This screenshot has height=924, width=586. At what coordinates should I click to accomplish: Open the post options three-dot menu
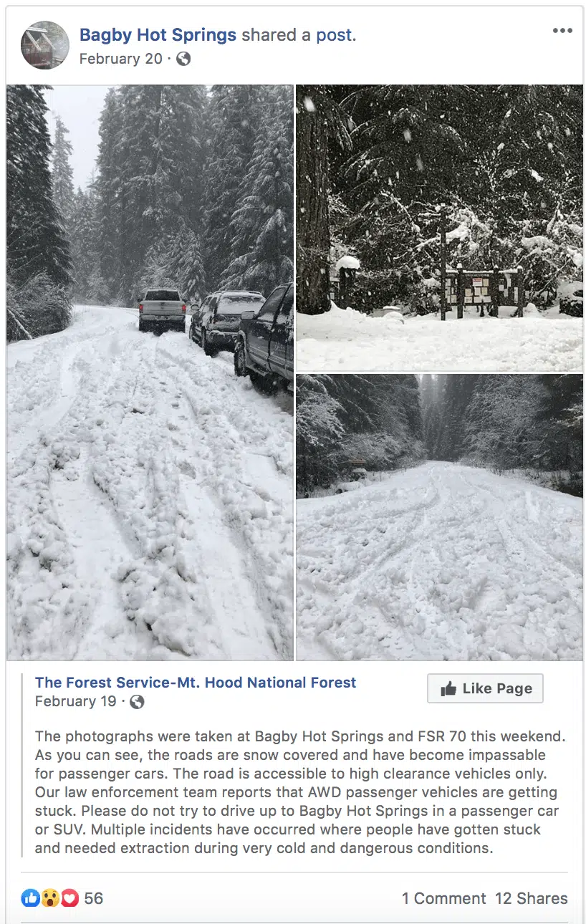click(x=562, y=31)
